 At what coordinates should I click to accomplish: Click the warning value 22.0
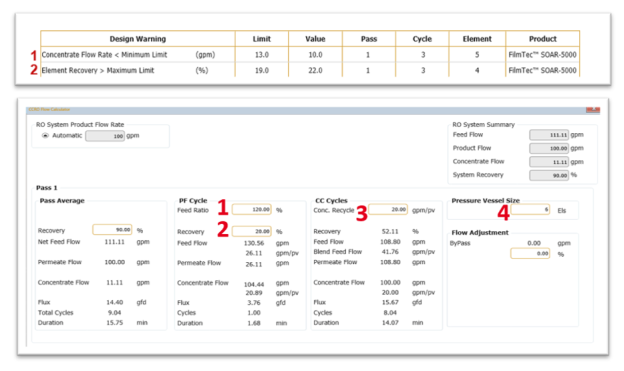pos(315,70)
